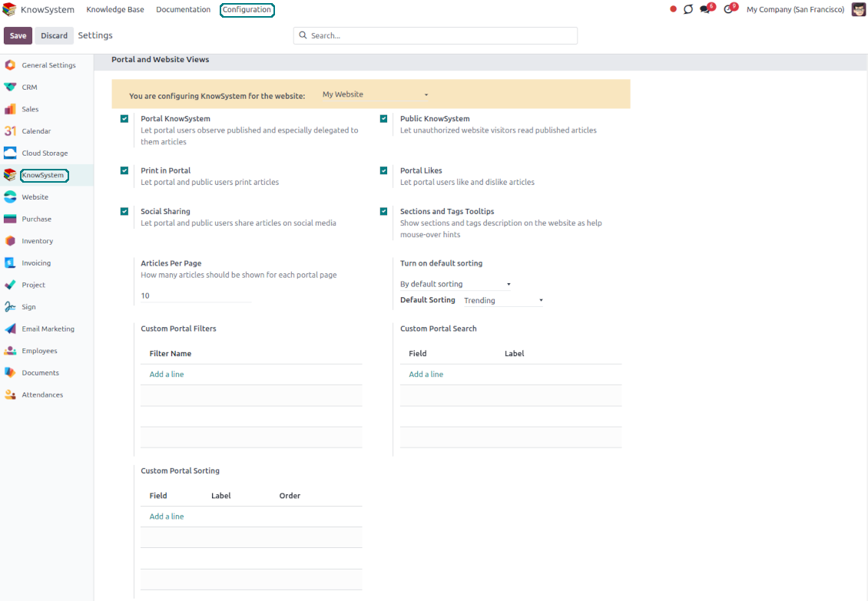
Task: Disable the Portal Likes checkbox
Action: coord(383,170)
